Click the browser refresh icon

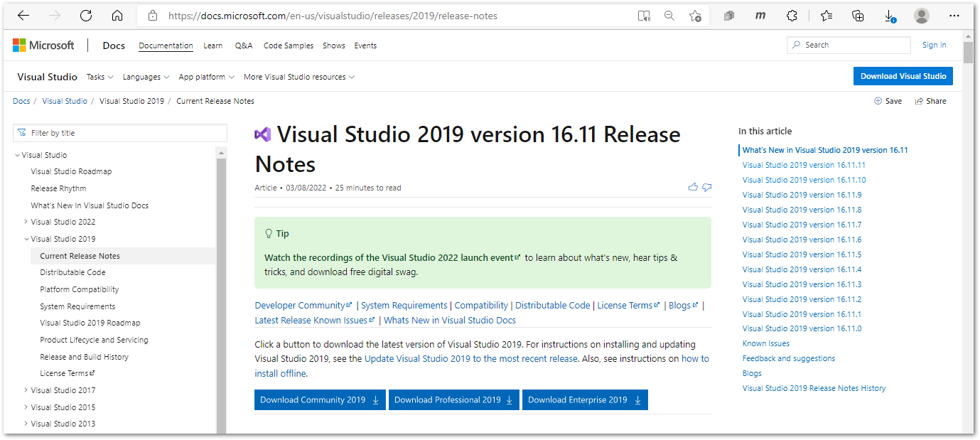coord(86,16)
